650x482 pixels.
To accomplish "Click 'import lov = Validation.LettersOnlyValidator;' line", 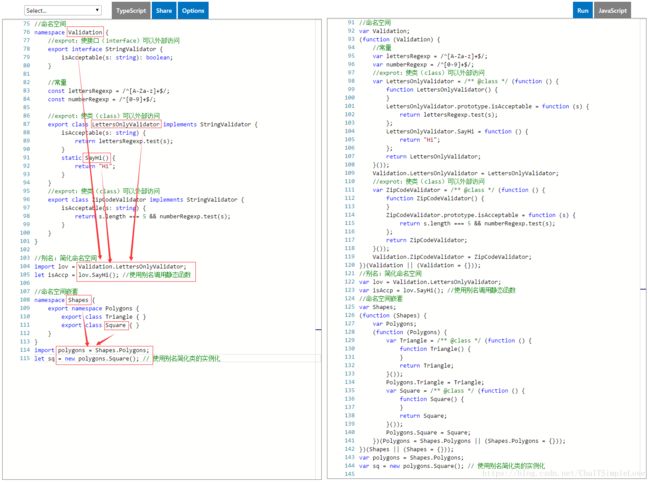I will click(x=110, y=266).
